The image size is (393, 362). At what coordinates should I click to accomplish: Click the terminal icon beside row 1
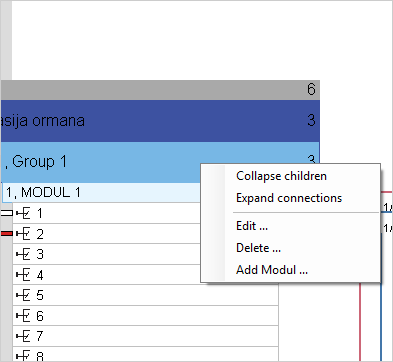click(23, 213)
